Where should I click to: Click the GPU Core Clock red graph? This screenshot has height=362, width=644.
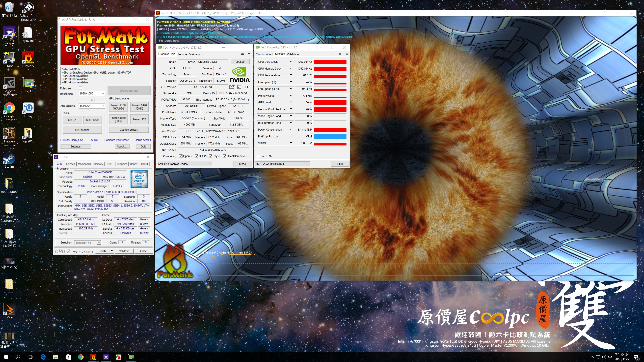[x=330, y=62]
